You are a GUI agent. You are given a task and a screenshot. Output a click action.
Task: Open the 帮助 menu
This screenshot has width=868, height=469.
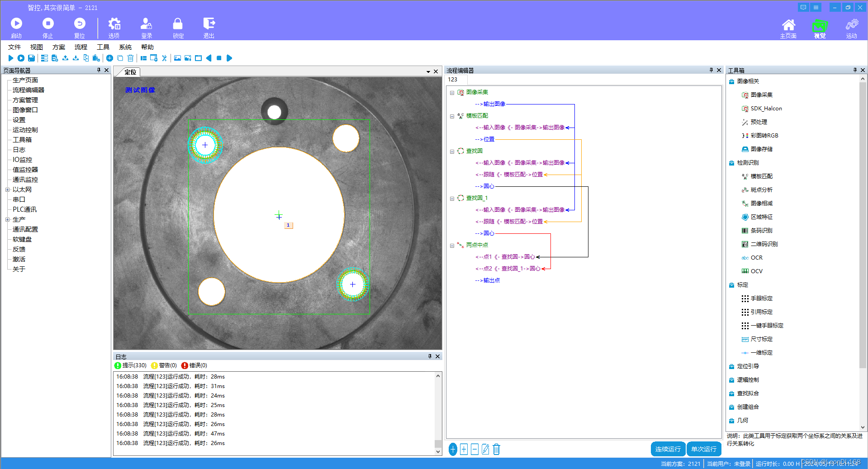click(147, 47)
